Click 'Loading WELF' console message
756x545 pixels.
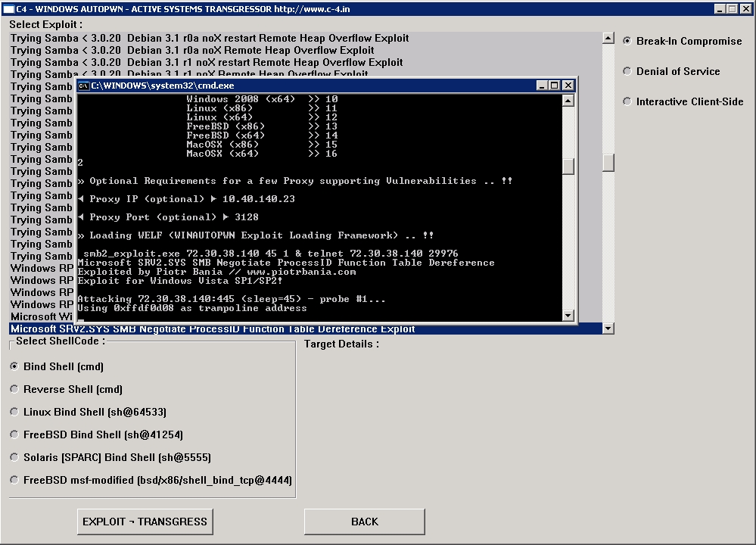click(x=256, y=235)
